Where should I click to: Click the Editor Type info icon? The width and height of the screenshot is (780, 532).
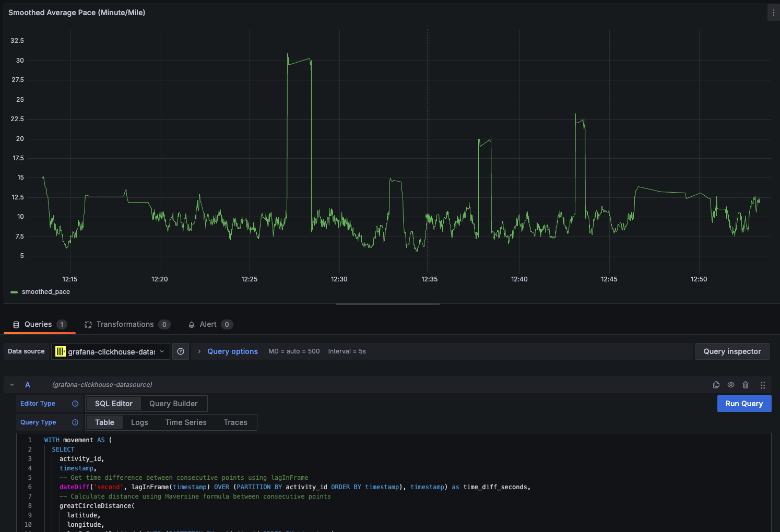click(x=75, y=404)
